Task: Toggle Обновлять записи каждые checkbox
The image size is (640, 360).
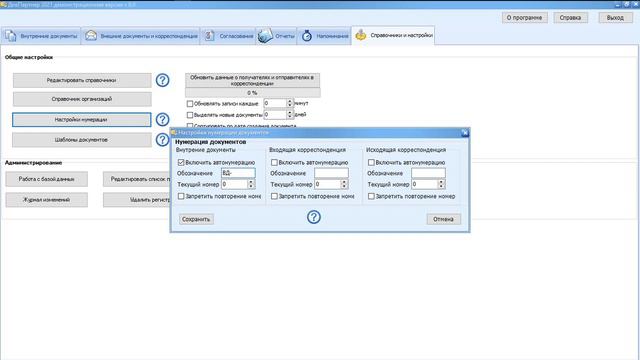Action: [190, 104]
